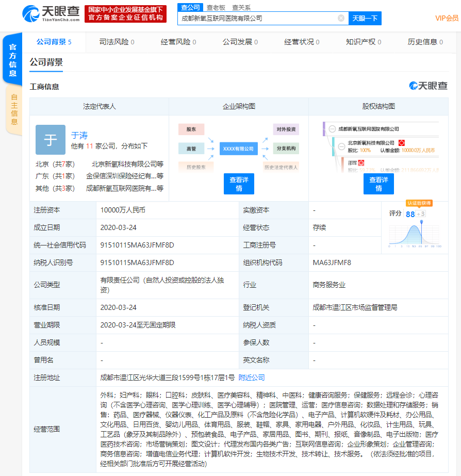Switch to the 司法风险 tab

pyautogui.click(x=117, y=42)
